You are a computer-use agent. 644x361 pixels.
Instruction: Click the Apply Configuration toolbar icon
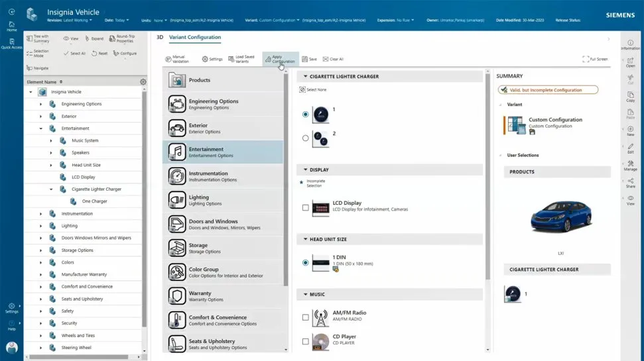coord(268,59)
